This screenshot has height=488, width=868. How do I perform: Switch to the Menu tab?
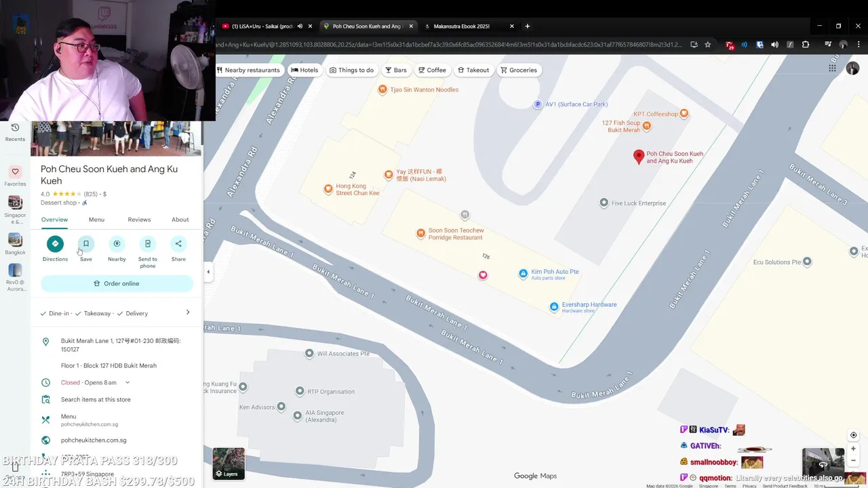pyautogui.click(x=96, y=220)
